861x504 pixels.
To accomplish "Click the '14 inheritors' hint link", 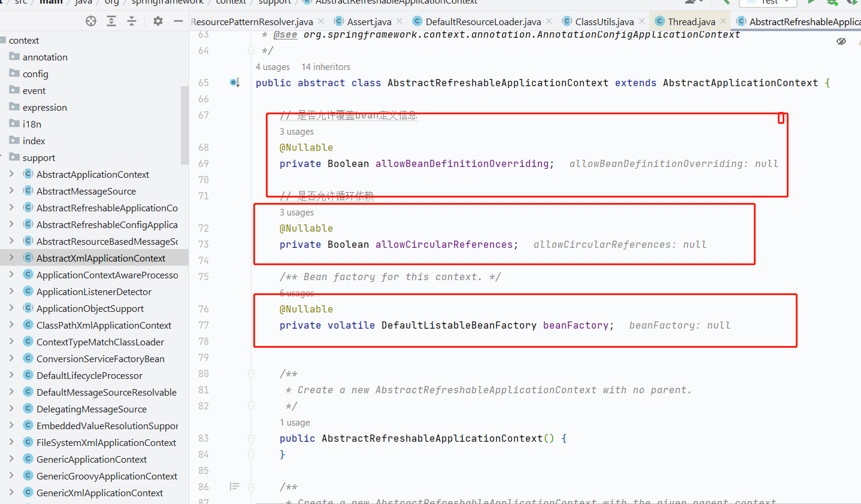I will [326, 67].
